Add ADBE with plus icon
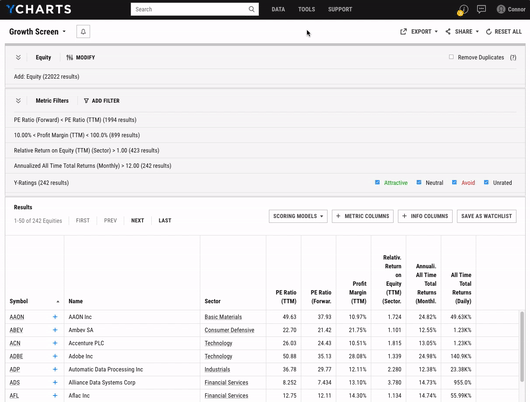Viewport: 530px width, 402px height. [x=55, y=356]
